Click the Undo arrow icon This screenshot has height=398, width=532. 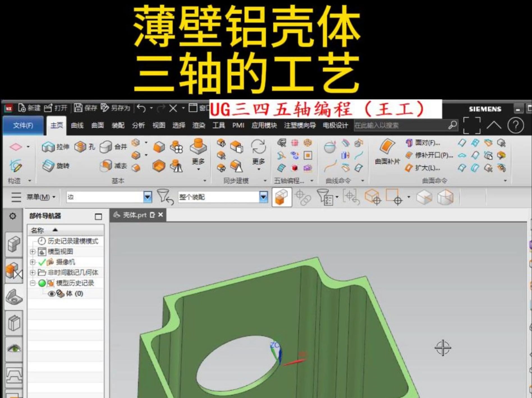click(x=142, y=108)
